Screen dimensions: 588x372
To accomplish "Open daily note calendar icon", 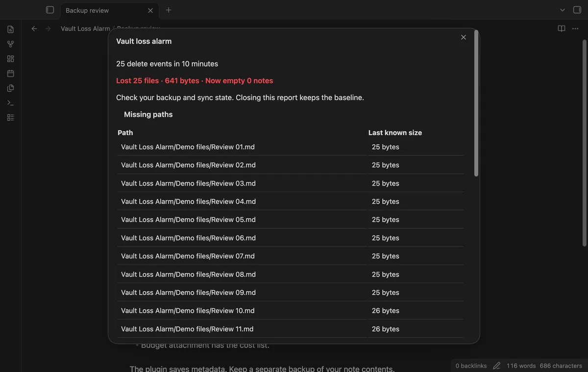I will pyautogui.click(x=11, y=73).
